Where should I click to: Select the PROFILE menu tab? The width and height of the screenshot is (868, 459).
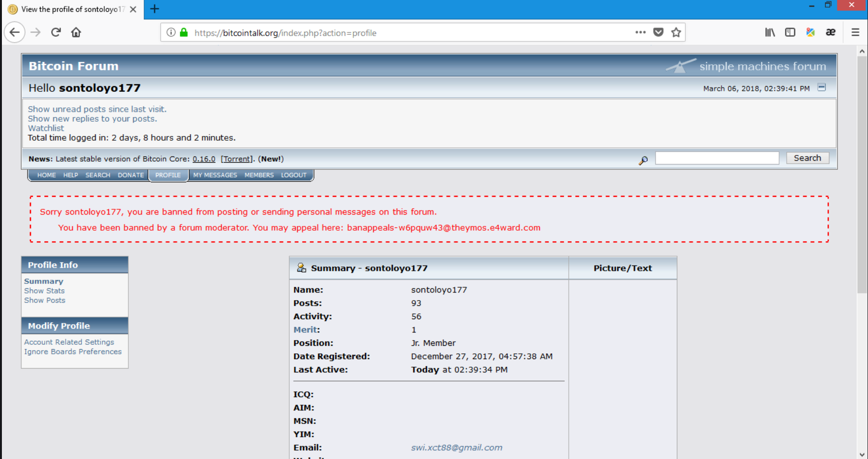coord(168,175)
